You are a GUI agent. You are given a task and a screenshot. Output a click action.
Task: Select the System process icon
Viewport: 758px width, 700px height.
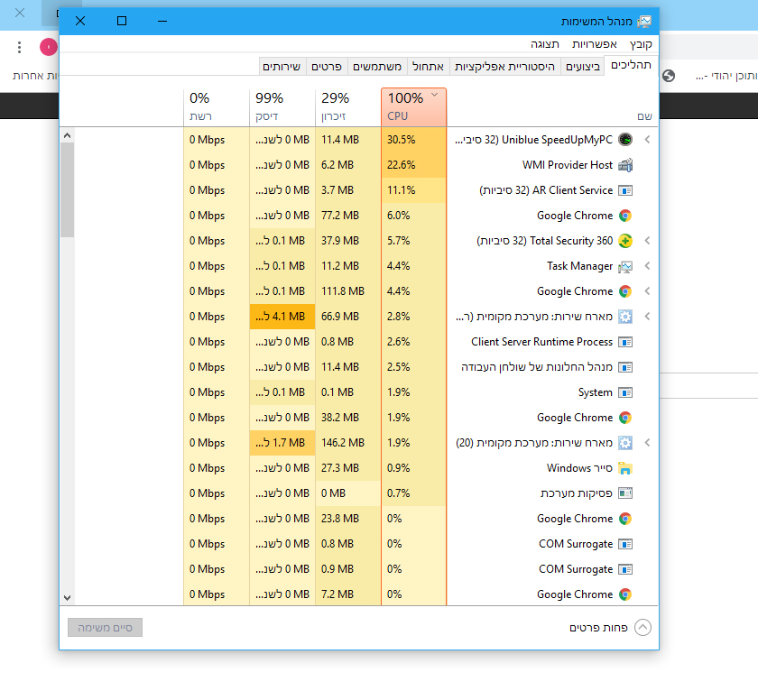(625, 392)
